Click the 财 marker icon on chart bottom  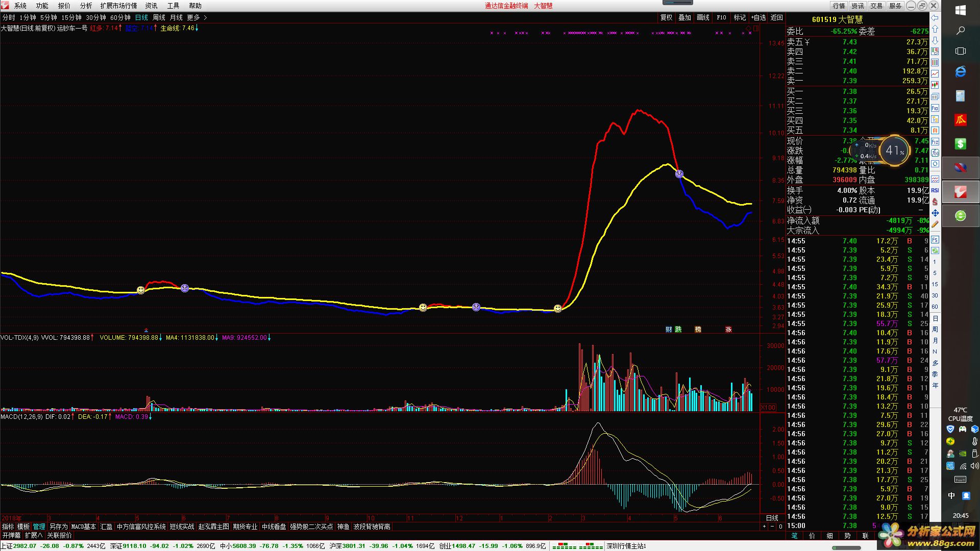click(x=669, y=330)
